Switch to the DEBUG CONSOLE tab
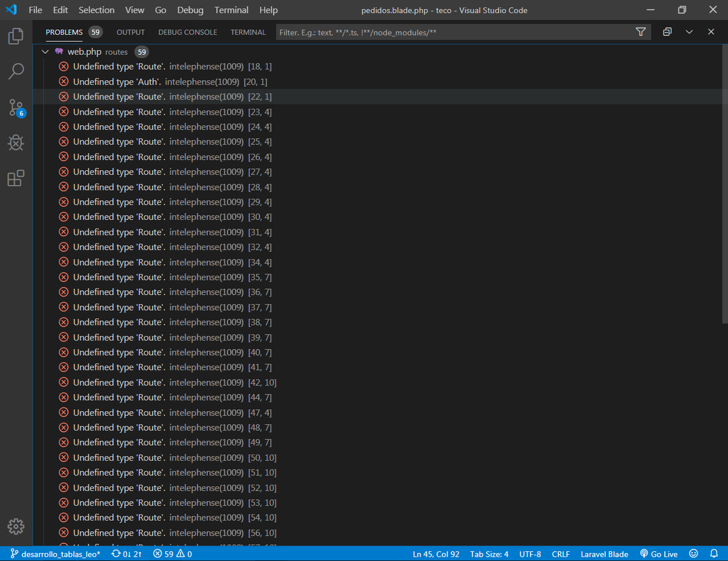 coord(187,32)
